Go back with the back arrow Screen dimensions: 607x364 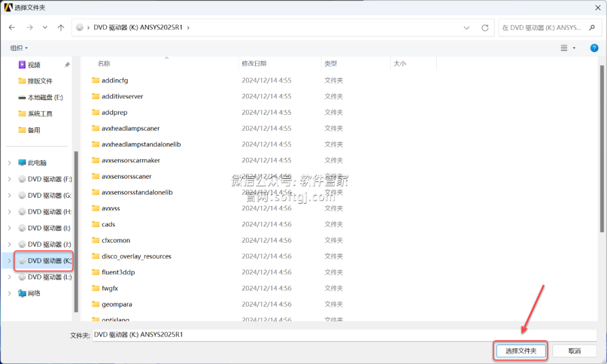pyautogui.click(x=12, y=28)
